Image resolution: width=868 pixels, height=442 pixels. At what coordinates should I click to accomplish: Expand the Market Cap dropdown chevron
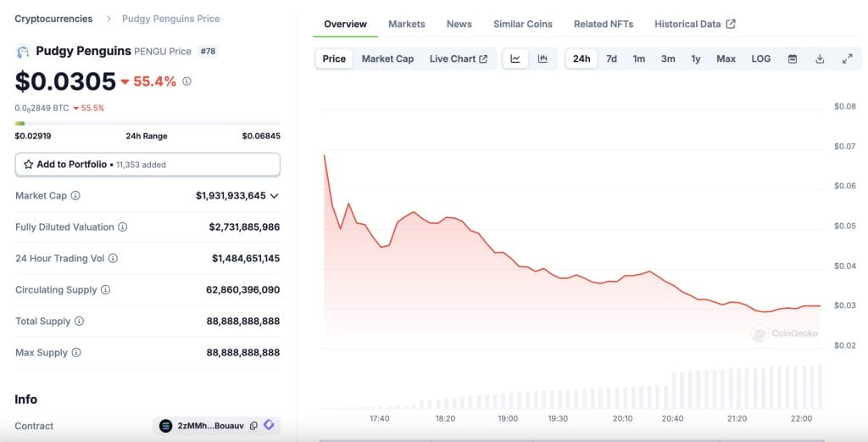coord(274,195)
